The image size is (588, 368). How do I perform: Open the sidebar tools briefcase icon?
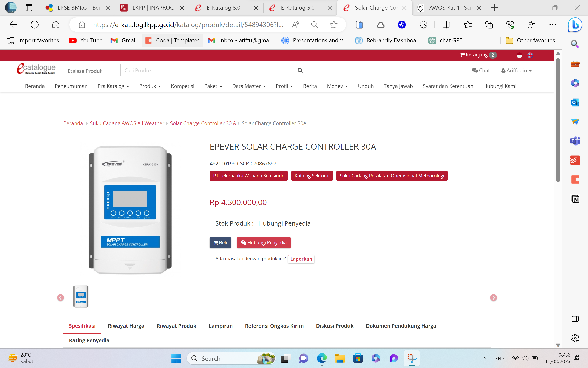575,64
